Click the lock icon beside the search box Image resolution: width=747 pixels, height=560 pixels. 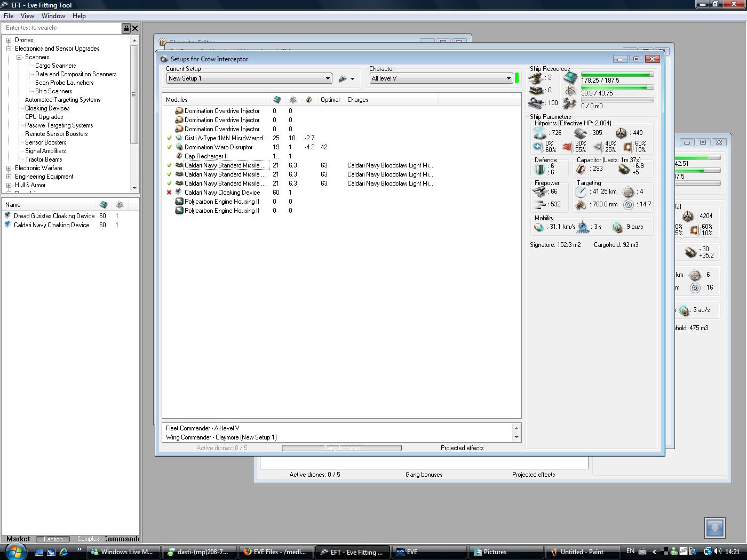point(126,28)
